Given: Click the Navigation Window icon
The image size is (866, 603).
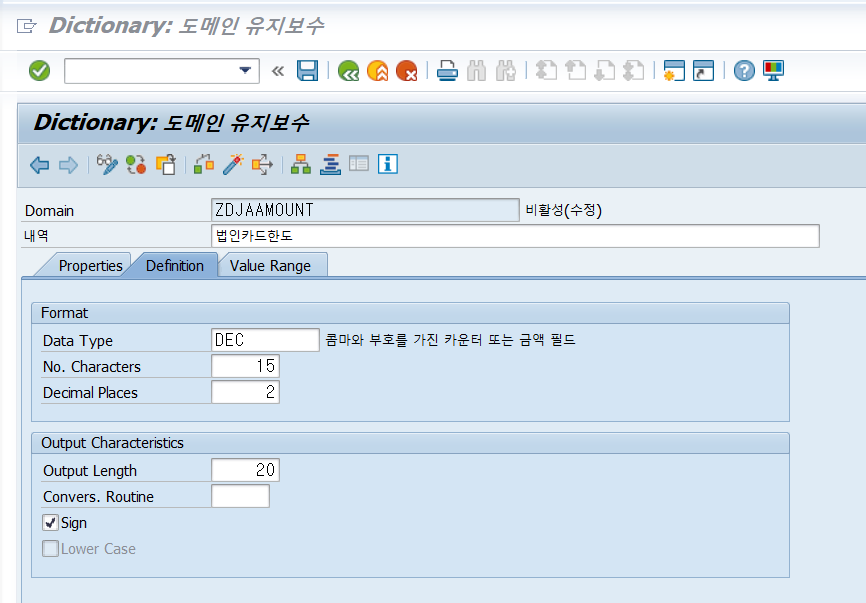Looking at the screenshot, I should 330,165.
